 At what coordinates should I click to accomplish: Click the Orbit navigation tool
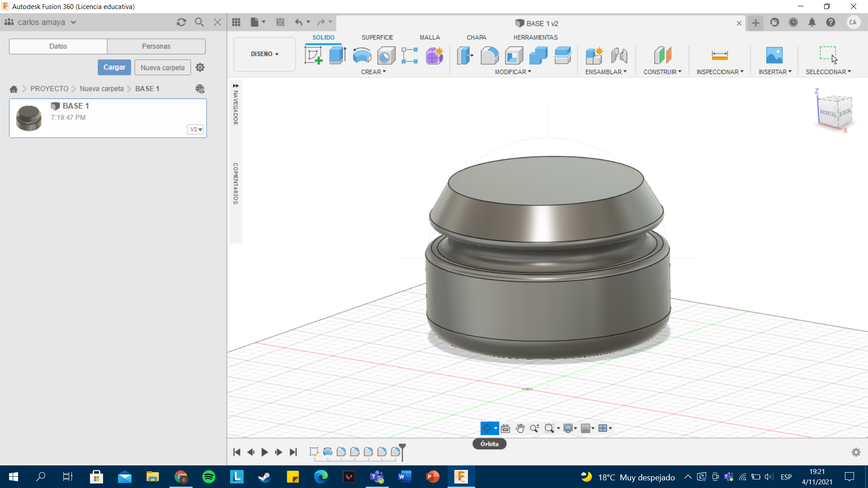pyautogui.click(x=487, y=428)
